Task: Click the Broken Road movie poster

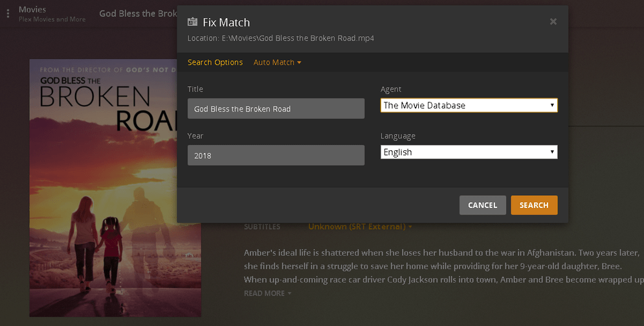Action: coord(115,188)
